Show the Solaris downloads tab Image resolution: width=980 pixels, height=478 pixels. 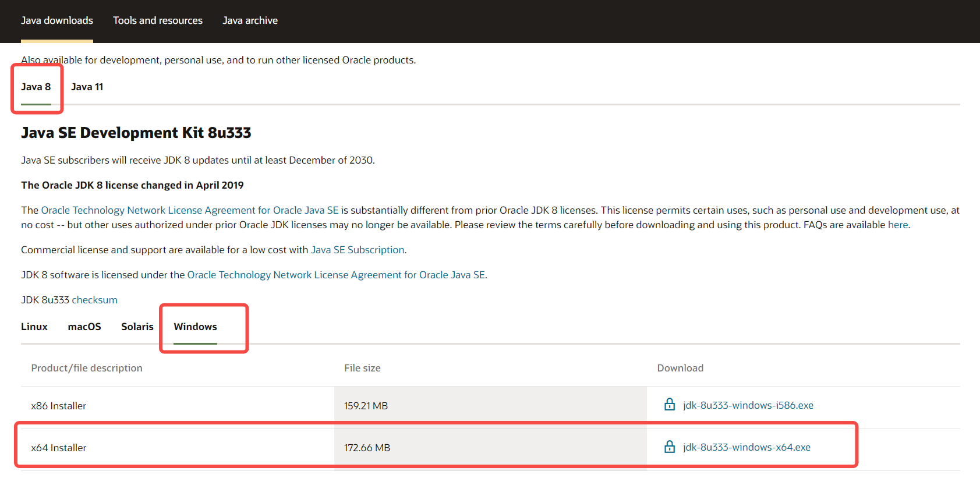[137, 327]
